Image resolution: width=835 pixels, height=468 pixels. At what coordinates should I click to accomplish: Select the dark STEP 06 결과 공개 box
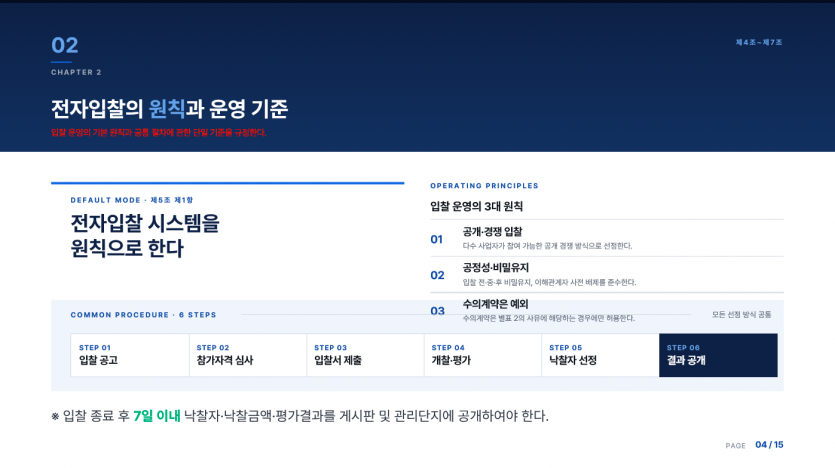click(x=718, y=355)
